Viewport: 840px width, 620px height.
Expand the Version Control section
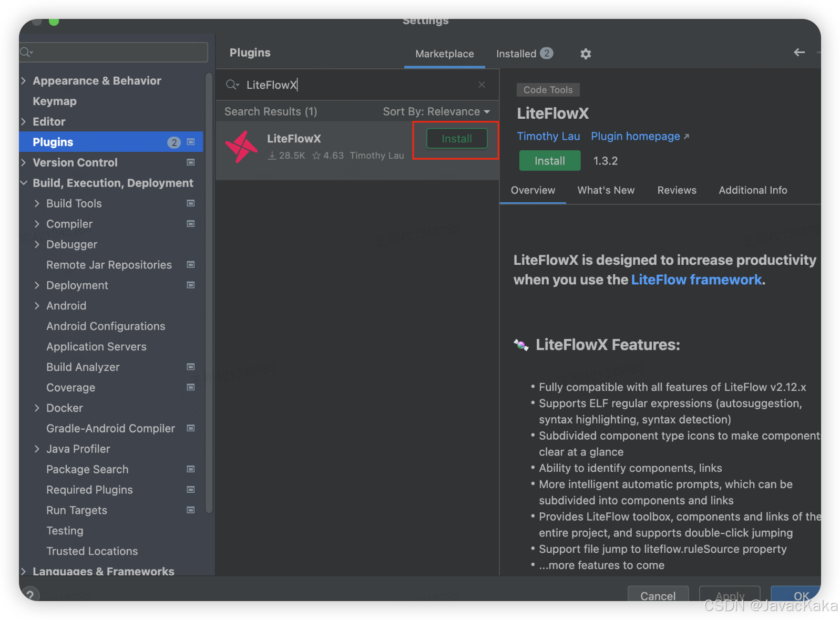(x=24, y=162)
